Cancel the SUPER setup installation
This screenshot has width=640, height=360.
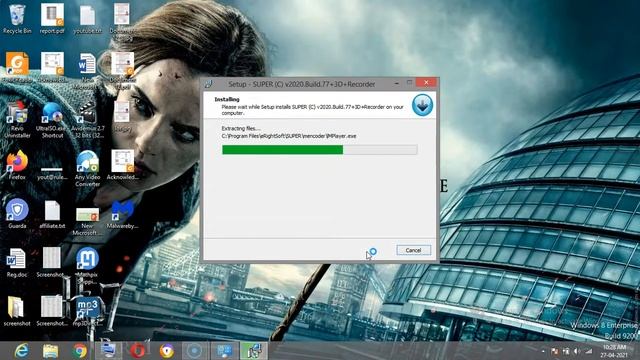click(413, 250)
